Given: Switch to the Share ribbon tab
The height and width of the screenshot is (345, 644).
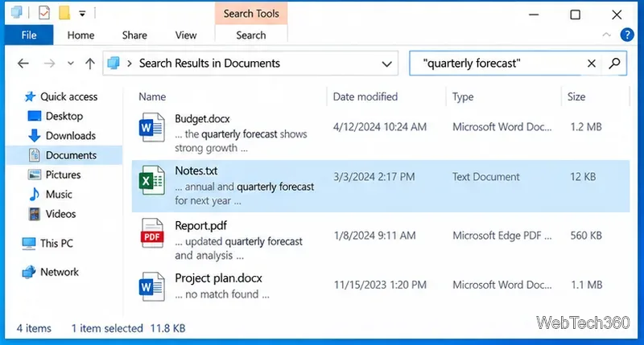Looking at the screenshot, I should [x=134, y=35].
